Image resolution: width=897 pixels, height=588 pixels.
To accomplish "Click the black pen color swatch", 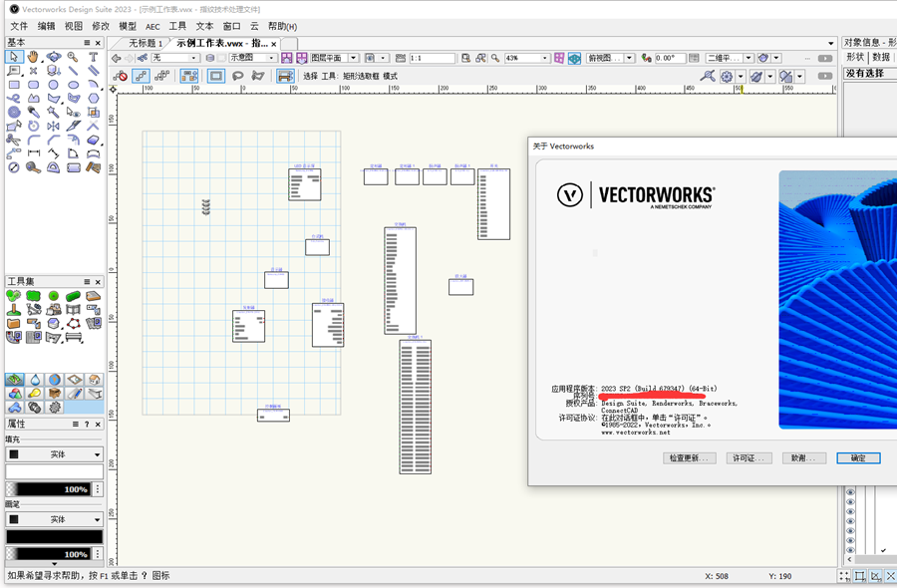I will (55, 536).
